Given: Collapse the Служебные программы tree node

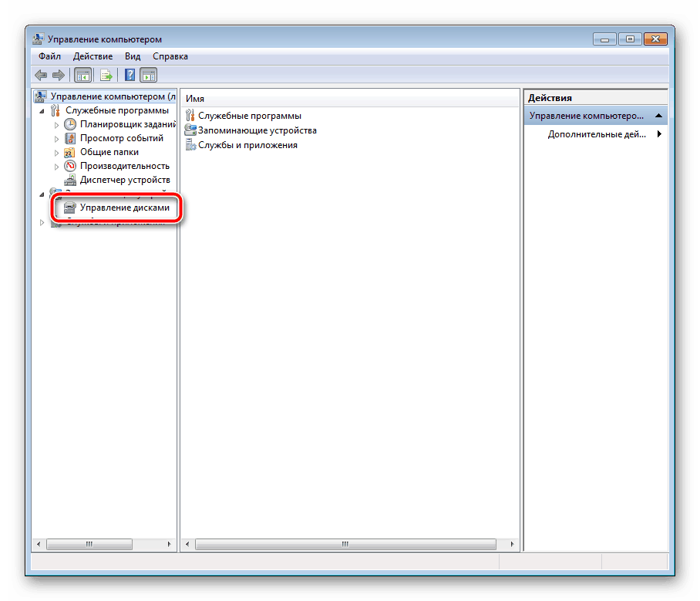Looking at the screenshot, I should click(x=42, y=111).
